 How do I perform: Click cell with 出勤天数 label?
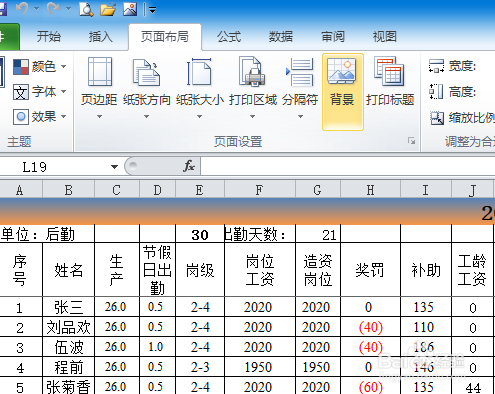[260, 234]
